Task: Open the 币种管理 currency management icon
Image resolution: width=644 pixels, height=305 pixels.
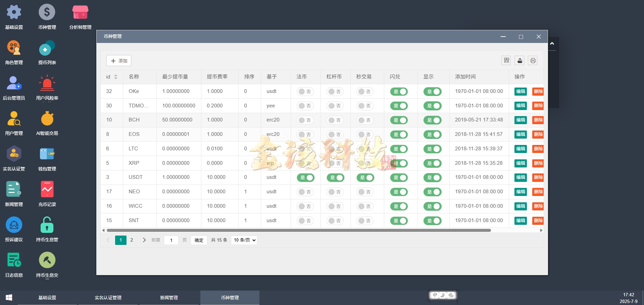Action: (47, 12)
